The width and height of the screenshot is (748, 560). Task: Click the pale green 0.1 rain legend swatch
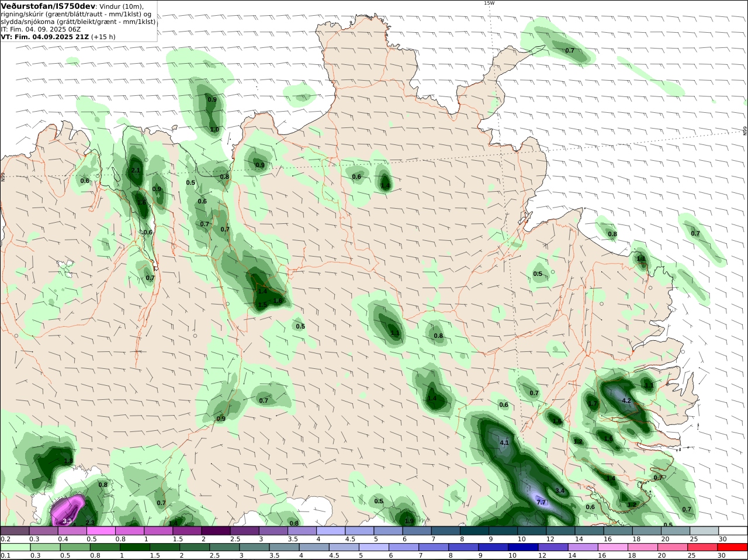click(15, 548)
